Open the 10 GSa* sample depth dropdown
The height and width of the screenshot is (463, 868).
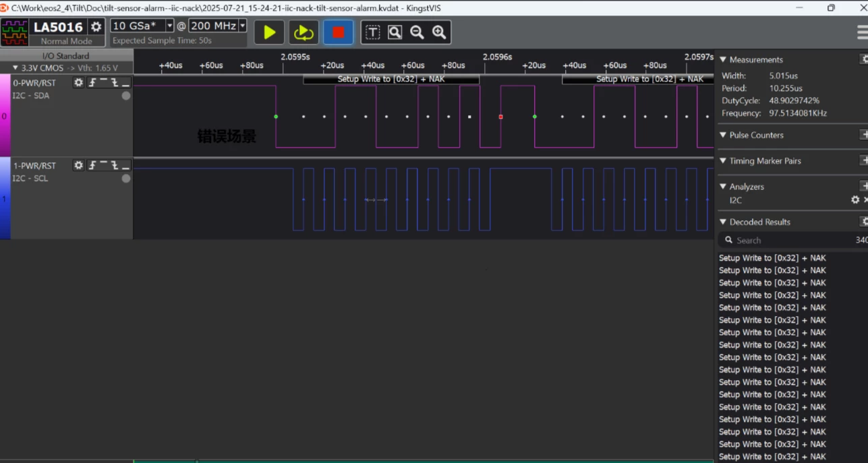point(169,26)
